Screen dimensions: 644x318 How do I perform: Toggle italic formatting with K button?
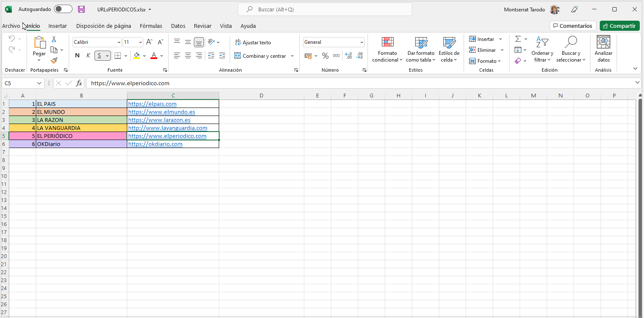88,56
